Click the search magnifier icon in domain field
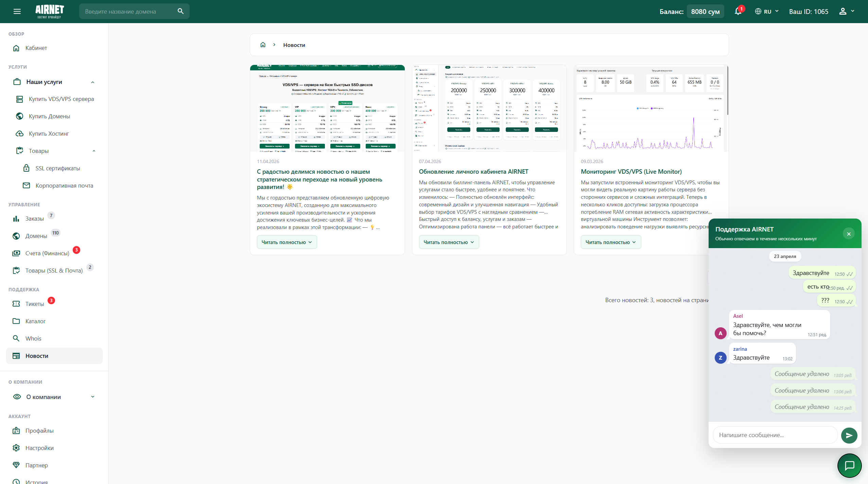This screenshot has width=868, height=484. 180,11
